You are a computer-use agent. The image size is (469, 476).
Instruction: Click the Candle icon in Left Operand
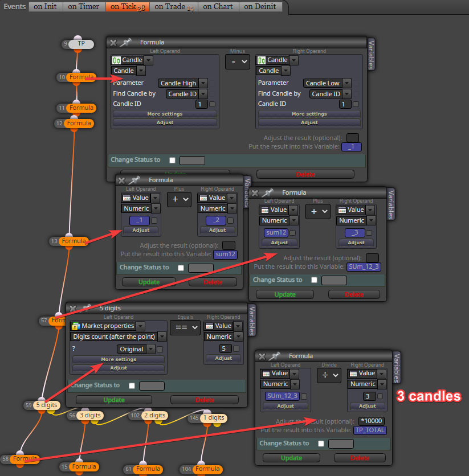pos(116,60)
